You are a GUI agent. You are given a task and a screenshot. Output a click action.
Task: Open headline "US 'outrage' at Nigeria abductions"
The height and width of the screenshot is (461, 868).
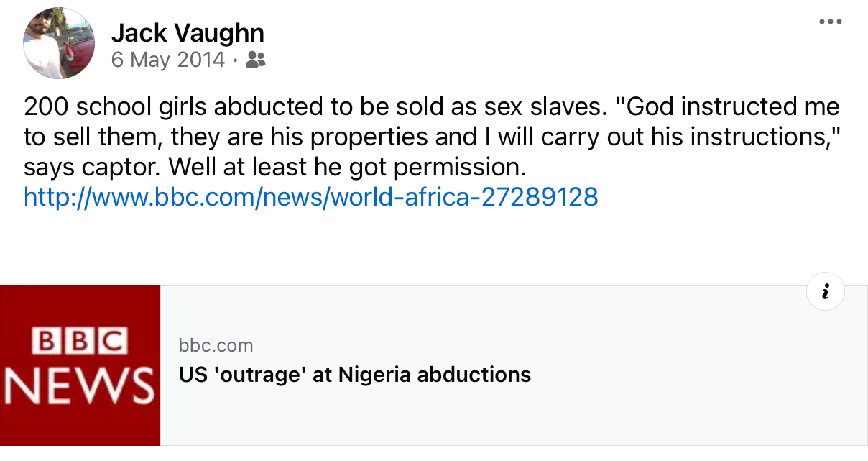[x=354, y=375]
